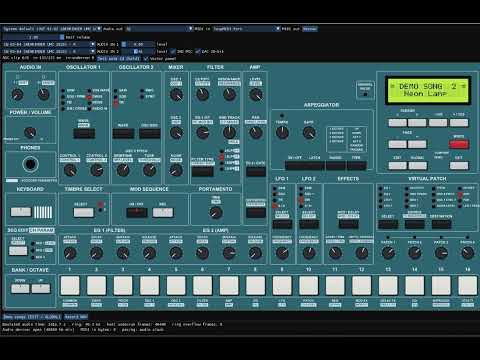Click the TIMBRE SELECT button
The width and height of the screenshot is (480, 360).
pos(84,212)
